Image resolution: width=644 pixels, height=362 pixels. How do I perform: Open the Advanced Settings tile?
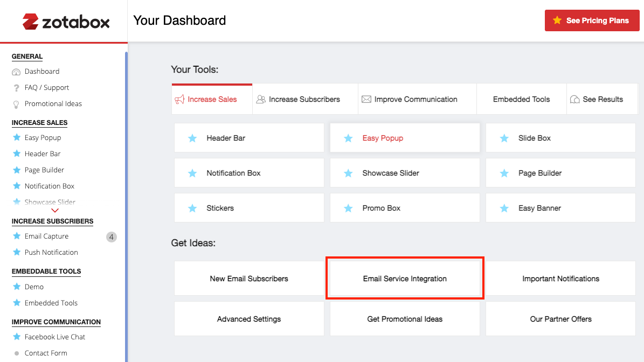[x=249, y=319]
